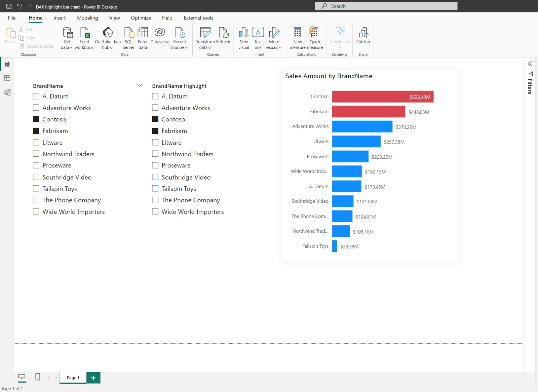Go to next page arrow
The width and height of the screenshot is (538, 392).
pyautogui.click(x=56, y=378)
